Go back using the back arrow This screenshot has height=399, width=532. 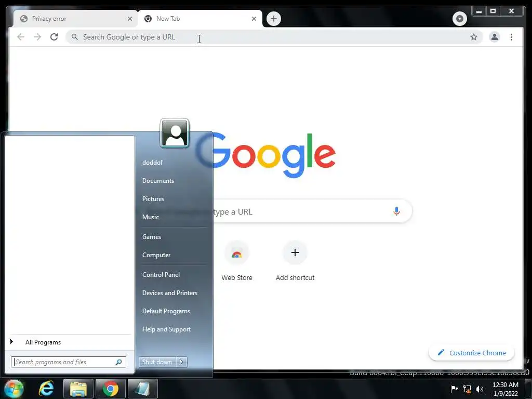coord(21,37)
